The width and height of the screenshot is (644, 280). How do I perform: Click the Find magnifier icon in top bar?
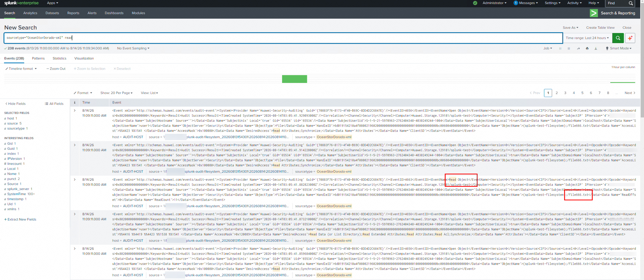click(631, 3)
